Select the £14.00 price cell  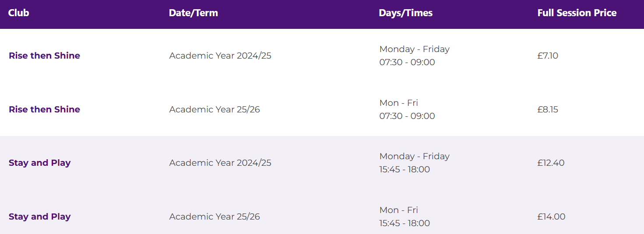pos(551,217)
